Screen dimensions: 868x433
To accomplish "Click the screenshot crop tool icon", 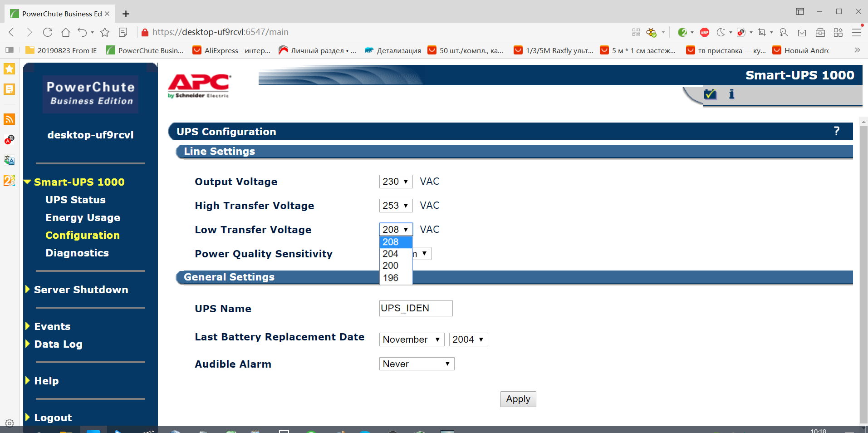I will pyautogui.click(x=762, y=32).
